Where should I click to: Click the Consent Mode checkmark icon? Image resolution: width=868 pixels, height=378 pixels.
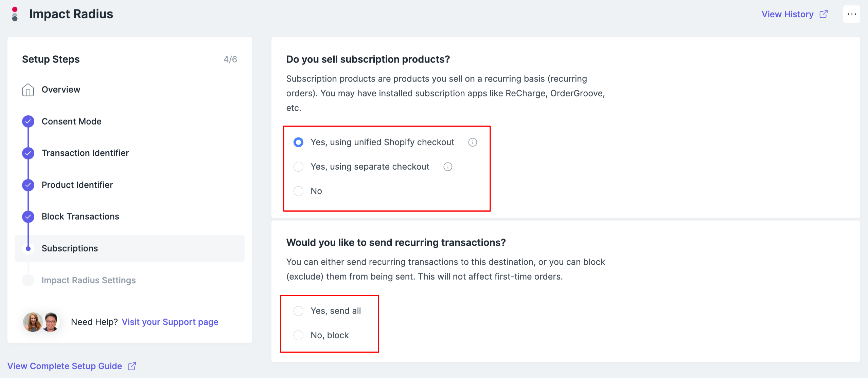pos(28,121)
